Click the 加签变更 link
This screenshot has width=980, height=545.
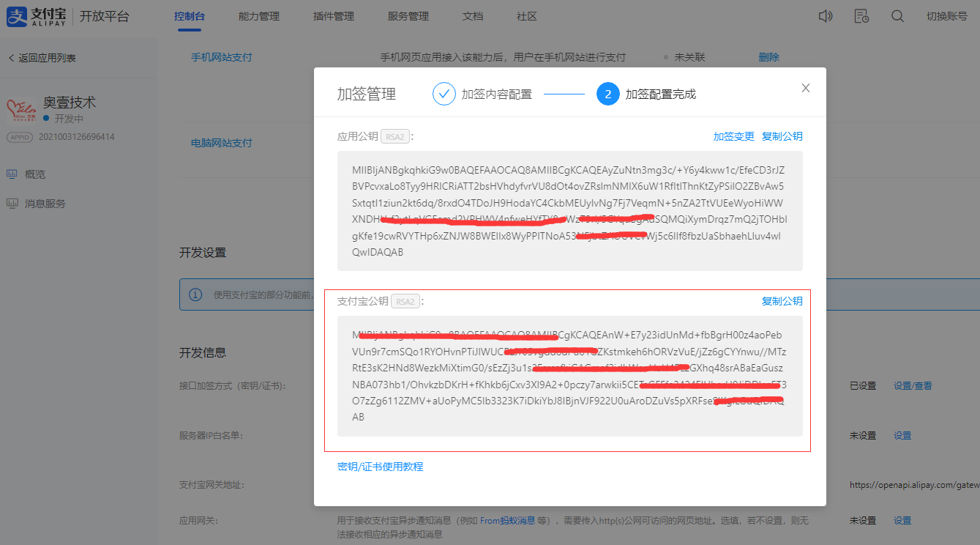733,136
